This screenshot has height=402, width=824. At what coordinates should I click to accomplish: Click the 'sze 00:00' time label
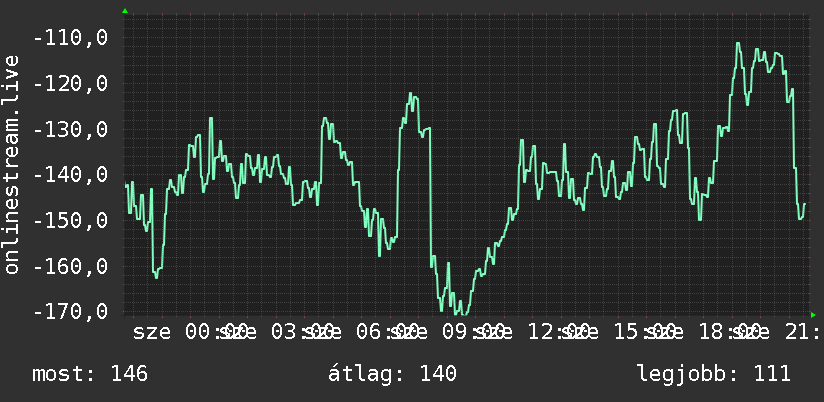coord(190,333)
